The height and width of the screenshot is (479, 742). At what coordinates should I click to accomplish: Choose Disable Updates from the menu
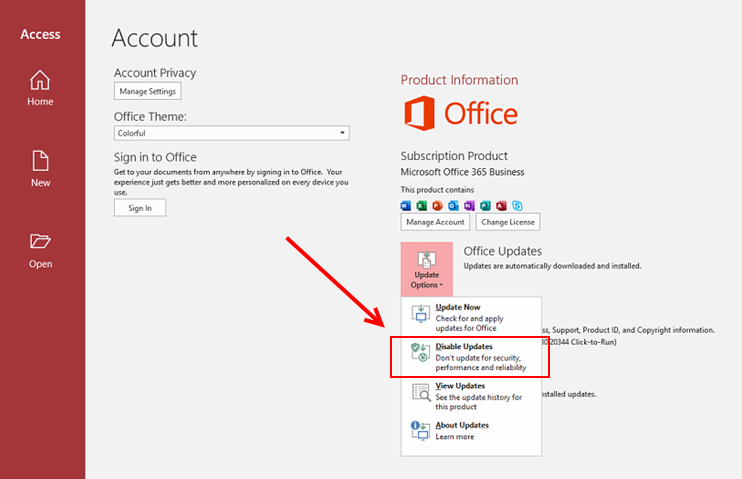click(471, 357)
